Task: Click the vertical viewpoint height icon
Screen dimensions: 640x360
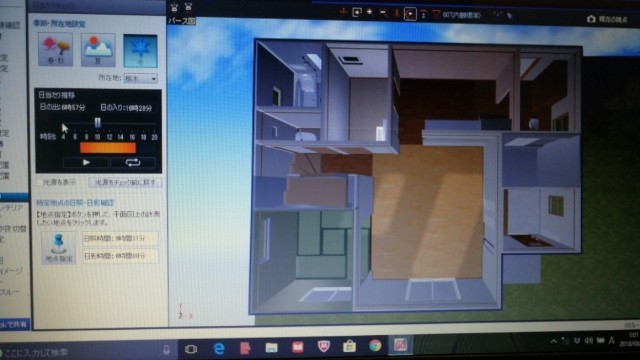Action: coord(423,14)
